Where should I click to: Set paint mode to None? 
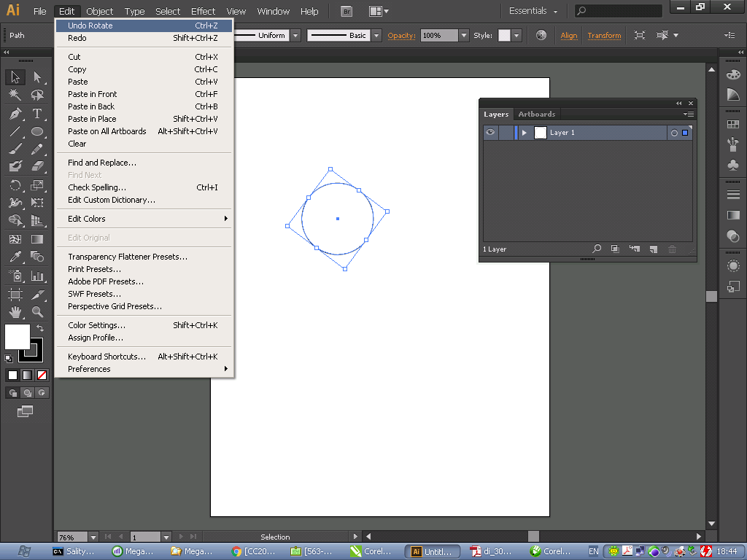(x=42, y=376)
